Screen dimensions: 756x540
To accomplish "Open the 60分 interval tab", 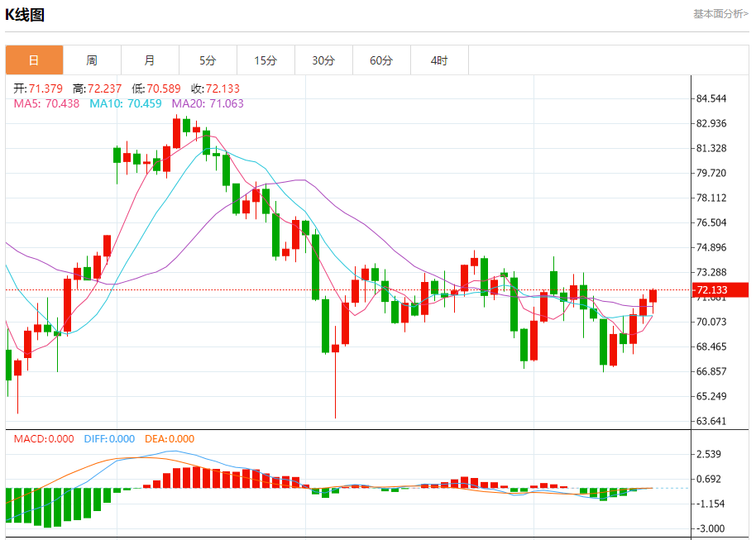I will (381, 60).
